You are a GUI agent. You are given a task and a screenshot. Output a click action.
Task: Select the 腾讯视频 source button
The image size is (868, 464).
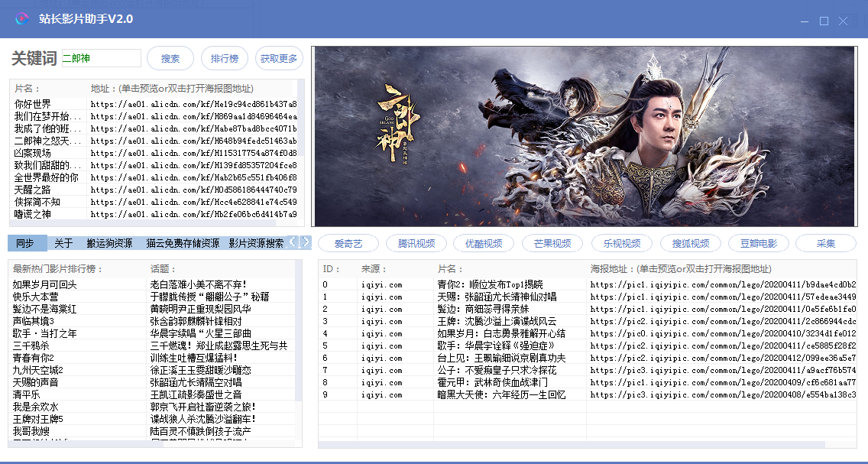coord(416,243)
